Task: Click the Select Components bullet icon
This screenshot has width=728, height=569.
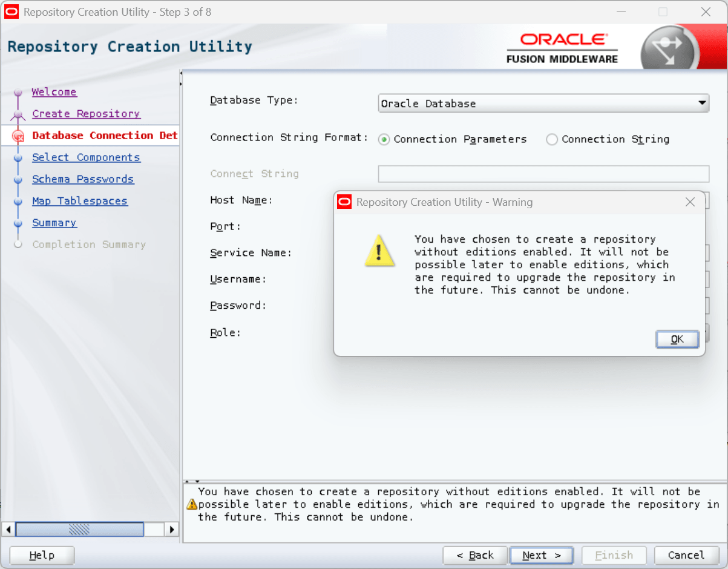Action: coord(18,157)
